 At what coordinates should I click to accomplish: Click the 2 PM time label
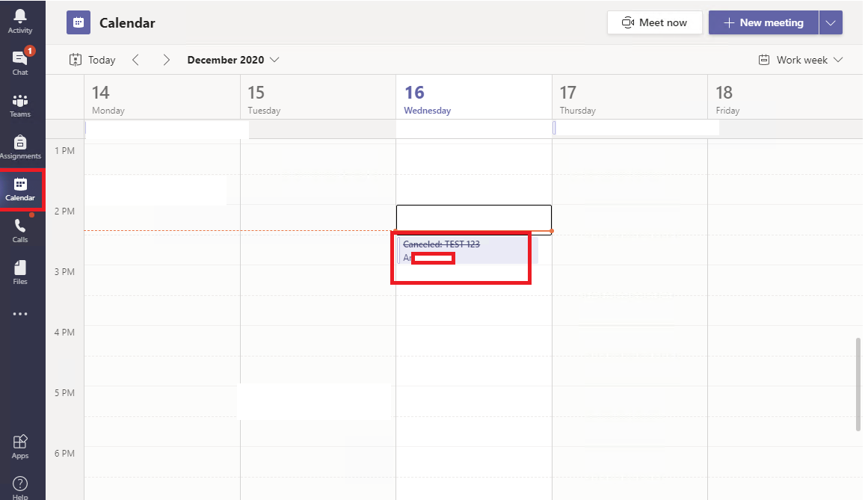tap(65, 212)
